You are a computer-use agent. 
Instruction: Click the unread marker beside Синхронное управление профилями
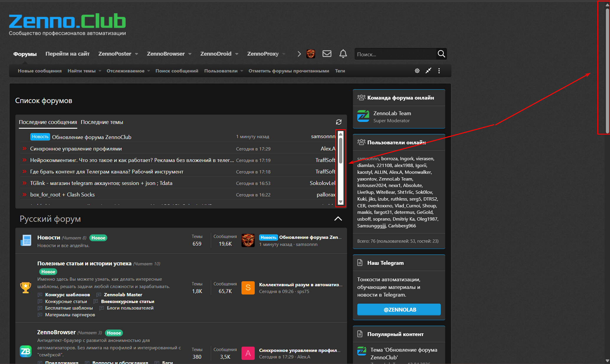pos(24,149)
